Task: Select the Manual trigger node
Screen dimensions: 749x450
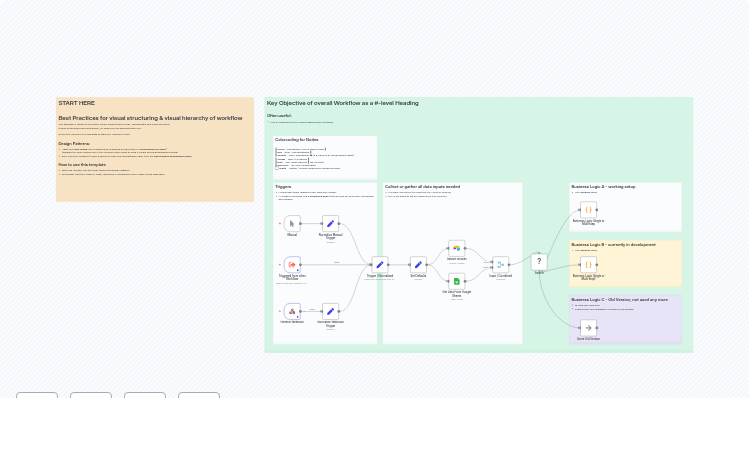Action: pos(292,224)
